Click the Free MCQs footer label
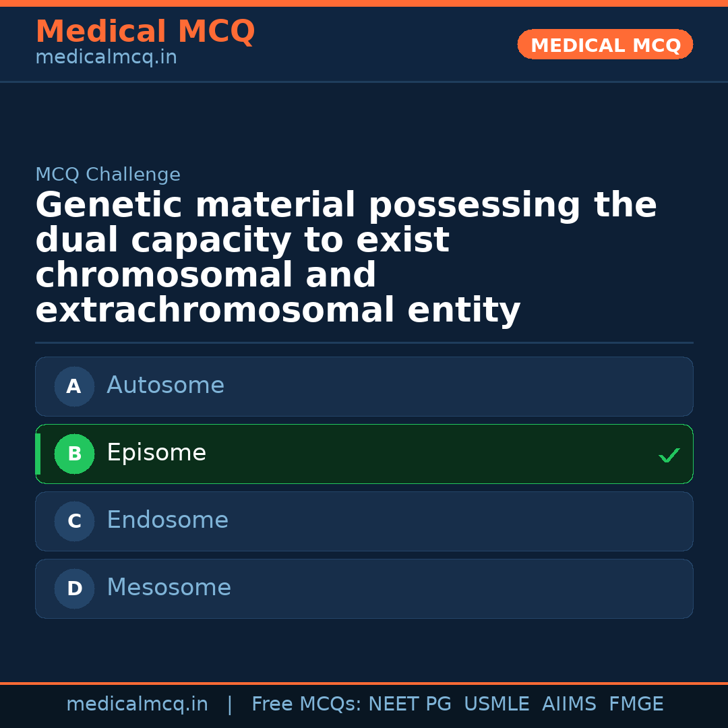The image size is (728, 728). pos(306,704)
